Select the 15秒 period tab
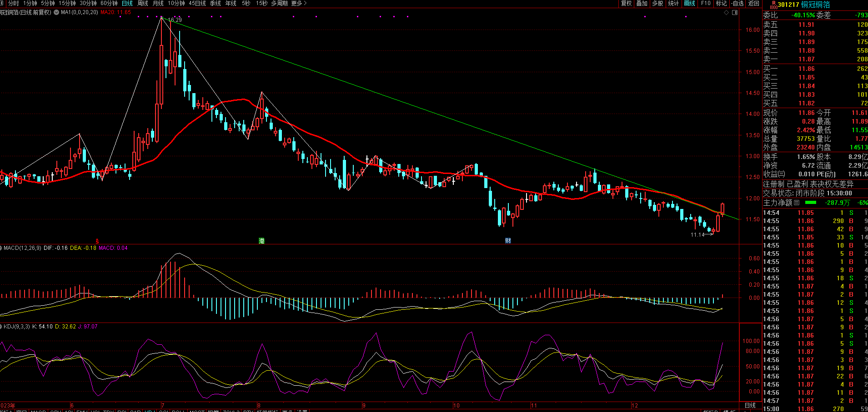868x412 pixels. click(x=261, y=3)
